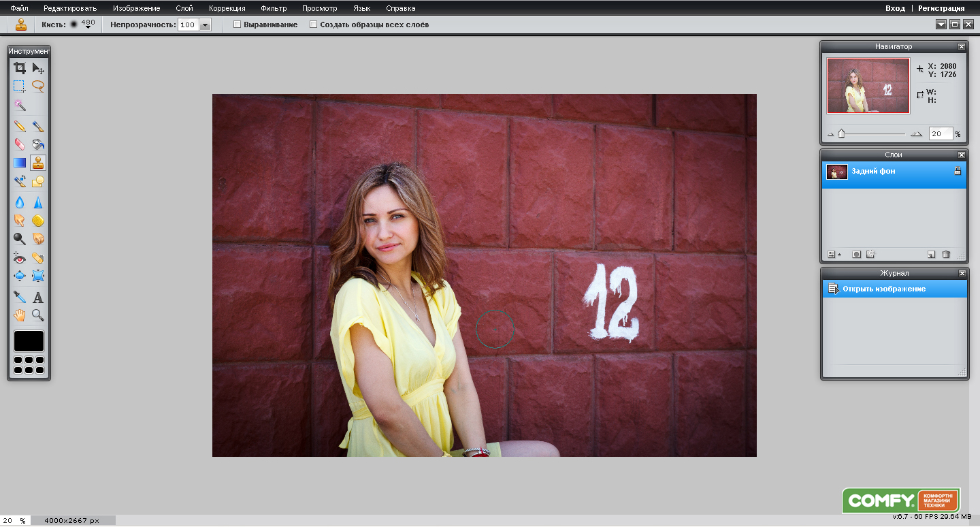Select the Color Replace tool
This screenshot has height=527, width=980.
(20, 181)
